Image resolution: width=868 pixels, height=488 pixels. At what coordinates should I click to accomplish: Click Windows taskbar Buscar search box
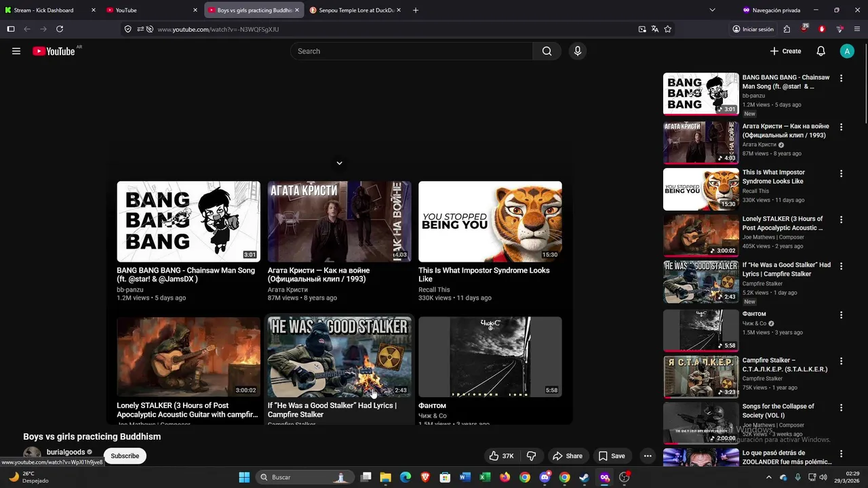tap(304, 477)
